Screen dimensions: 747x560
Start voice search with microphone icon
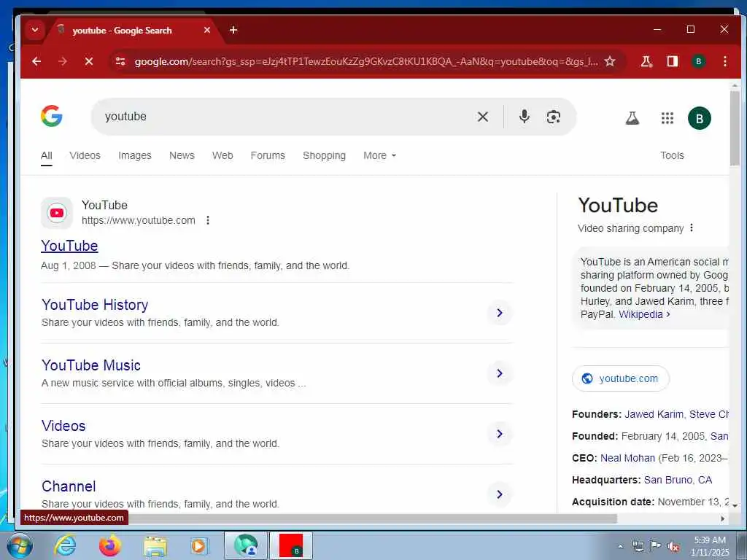524,117
